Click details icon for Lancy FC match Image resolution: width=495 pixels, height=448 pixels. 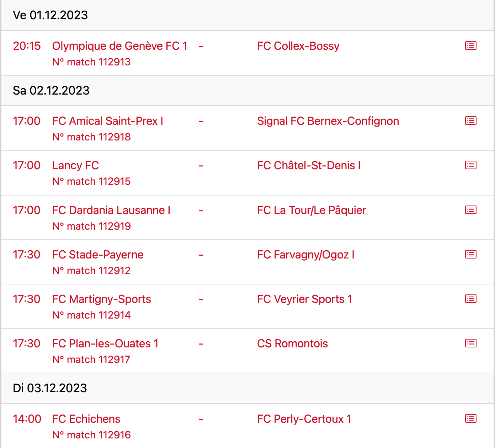(470, 165)
